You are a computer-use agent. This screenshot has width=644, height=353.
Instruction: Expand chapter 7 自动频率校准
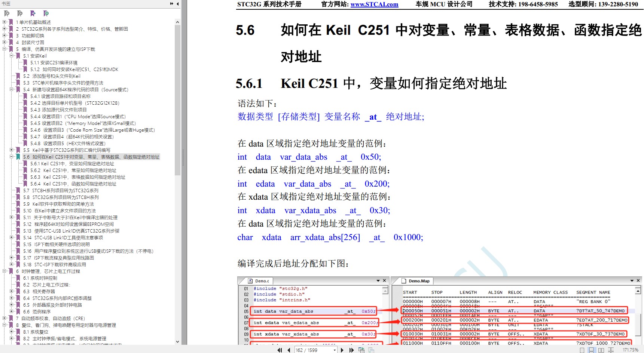[4, 318]
